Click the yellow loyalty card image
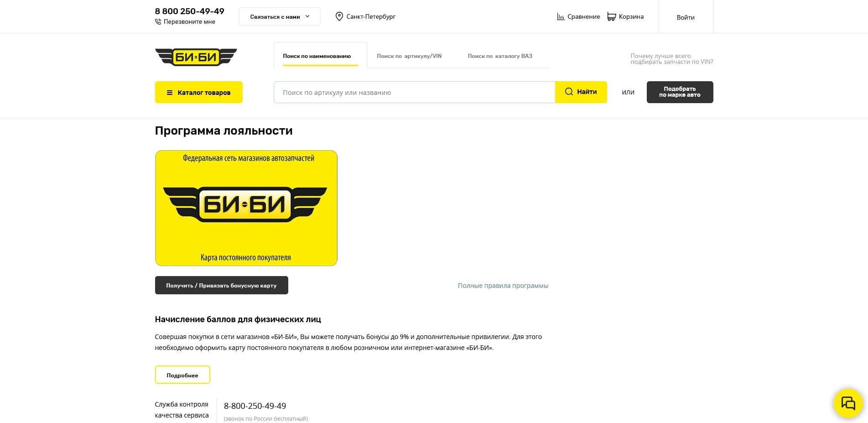868x423 pixels. 246,208
